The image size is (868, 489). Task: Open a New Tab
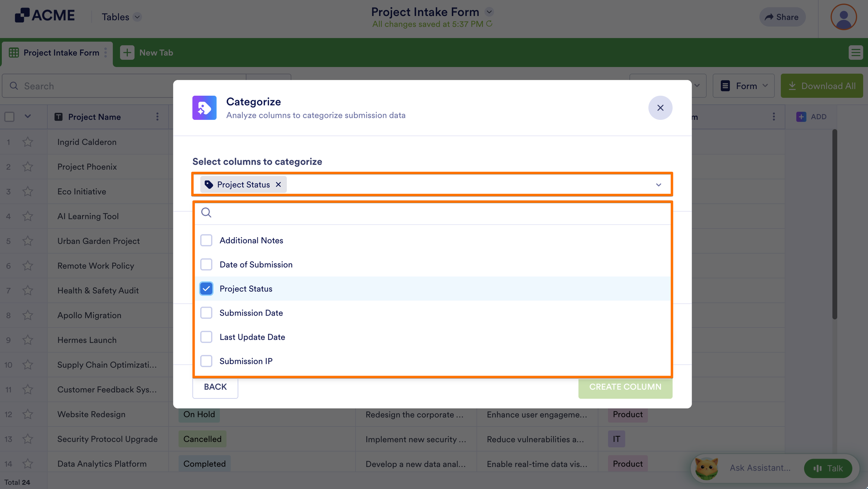pyautogui.click(x=147, y=53)
